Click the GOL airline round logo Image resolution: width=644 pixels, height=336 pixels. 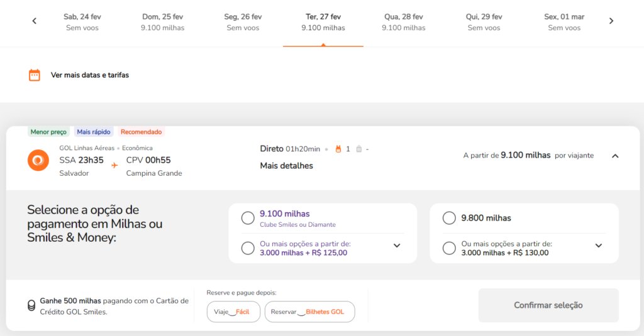[x=38, y=160]
